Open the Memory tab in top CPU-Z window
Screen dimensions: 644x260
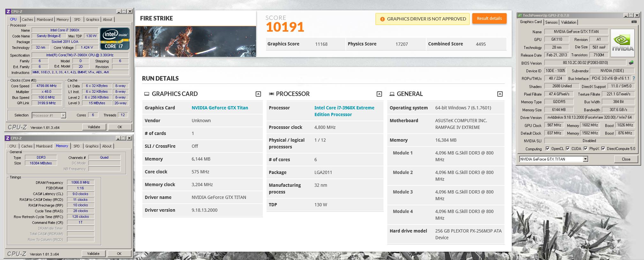coord(63,20)
